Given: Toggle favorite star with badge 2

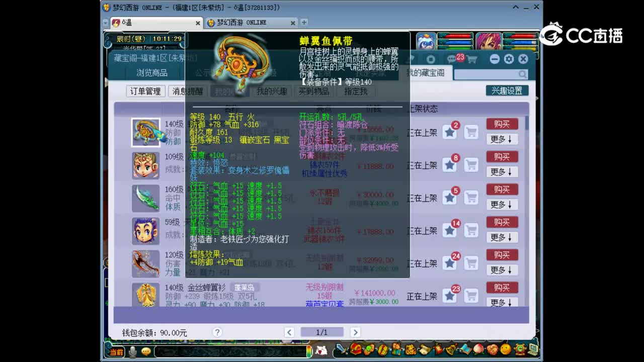Looking at the screenshot, I should [450, 132].
